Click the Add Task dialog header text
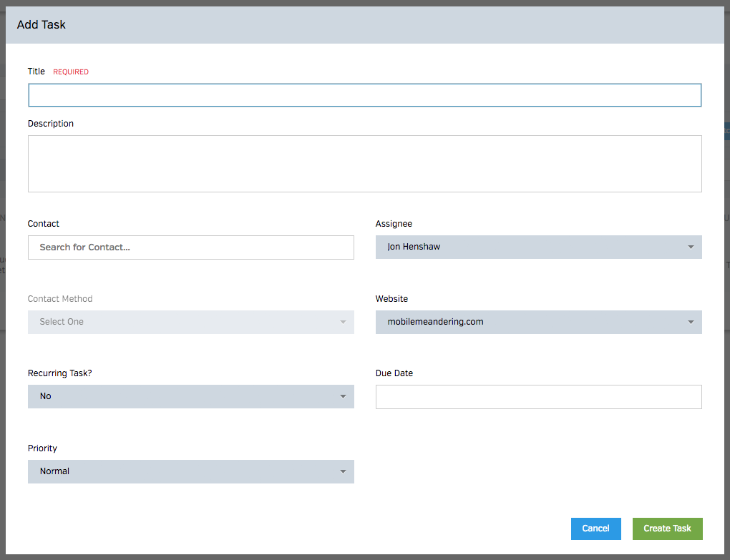This screenshot has width=730, height=560. tap(42, 24)
